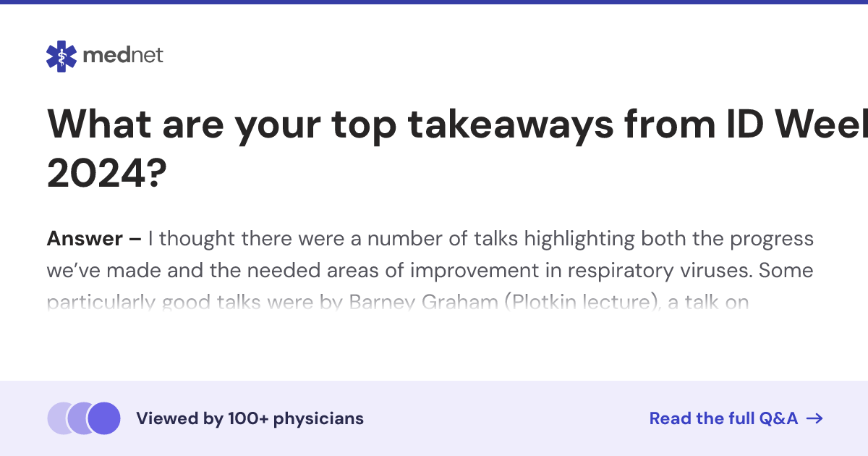Click the mednet star-of-life logo icon
The height and width of the screenshot is (456, 868).
(61, 56)
